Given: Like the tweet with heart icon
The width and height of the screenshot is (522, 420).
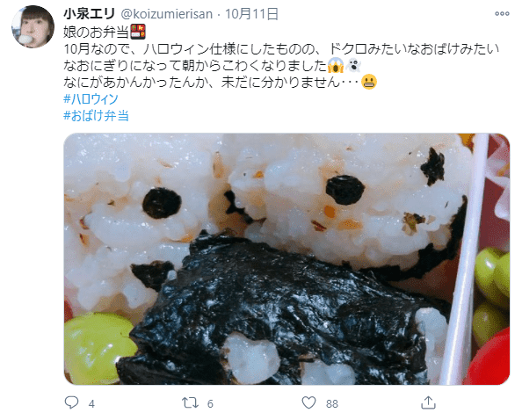Looking at the screenshot, I should coord(308,402).
